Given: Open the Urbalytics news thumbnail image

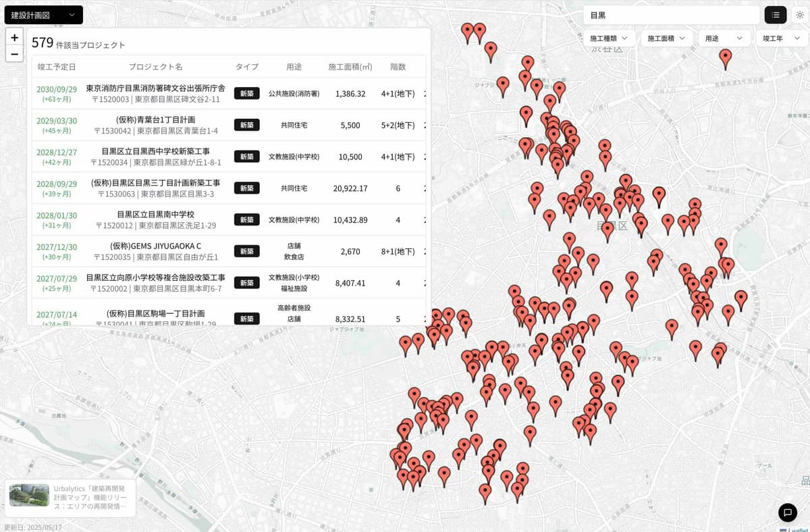Looking at the screenshot, I should [x=29, y=495].
